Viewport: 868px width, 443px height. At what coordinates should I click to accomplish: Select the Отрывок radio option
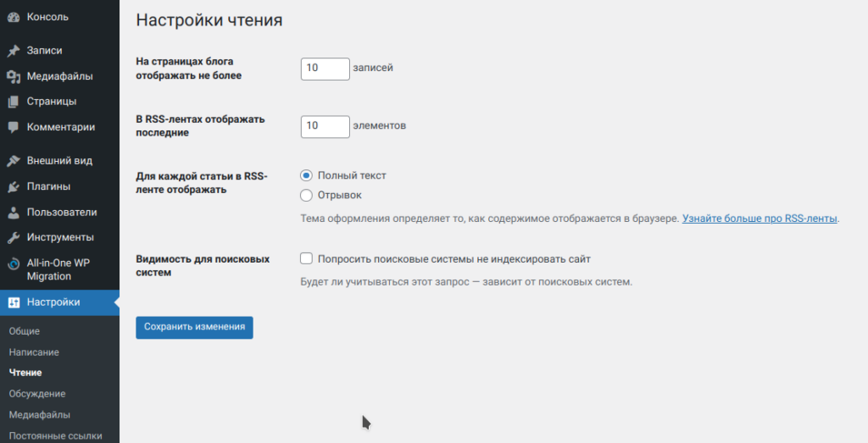307,196
